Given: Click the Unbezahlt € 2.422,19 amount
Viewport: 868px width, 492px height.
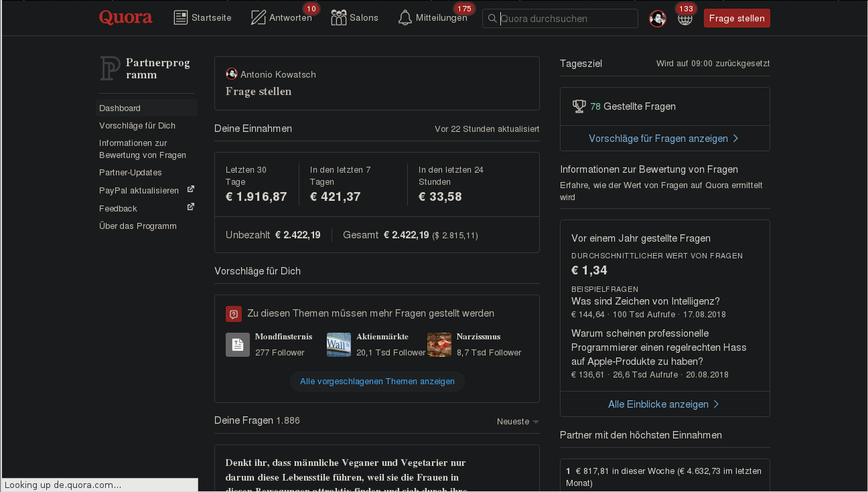Looking at the screenshot, I should (x=298, y=235).
